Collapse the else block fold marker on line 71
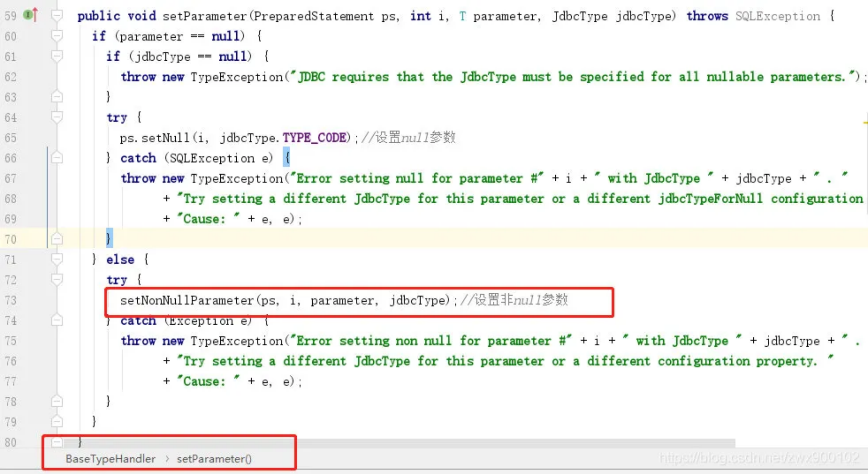Screen dimensions: 868x474 [57, 260]
